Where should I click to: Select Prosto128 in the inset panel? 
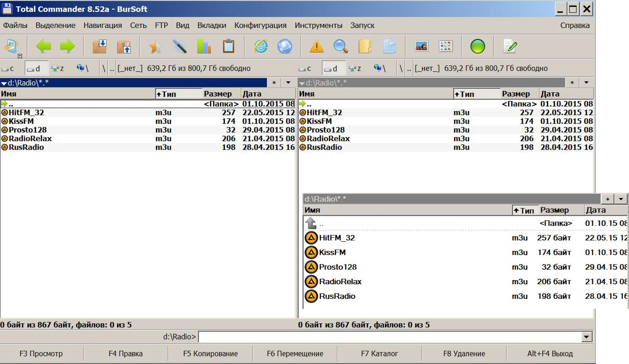coord(466,267)
